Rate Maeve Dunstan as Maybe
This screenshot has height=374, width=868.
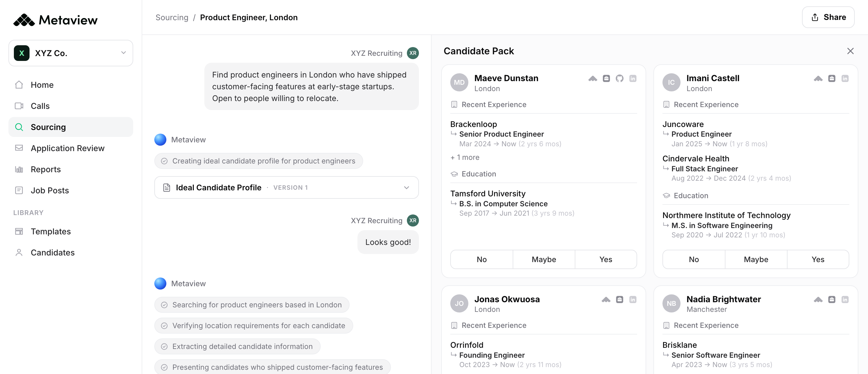pyautogui.click(x=543, y=259)
